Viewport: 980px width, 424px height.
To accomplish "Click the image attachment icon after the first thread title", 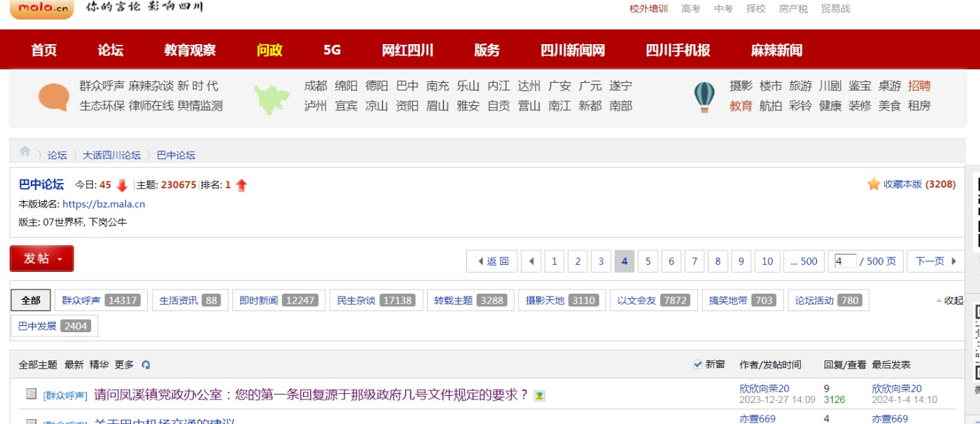I will 539,395.
